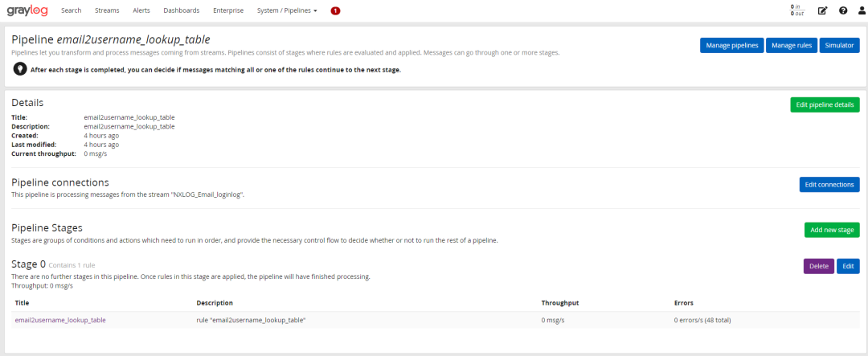Select the Enterprise menu item
The width and height of the screenshot is (868, 356).
point(228,10)
